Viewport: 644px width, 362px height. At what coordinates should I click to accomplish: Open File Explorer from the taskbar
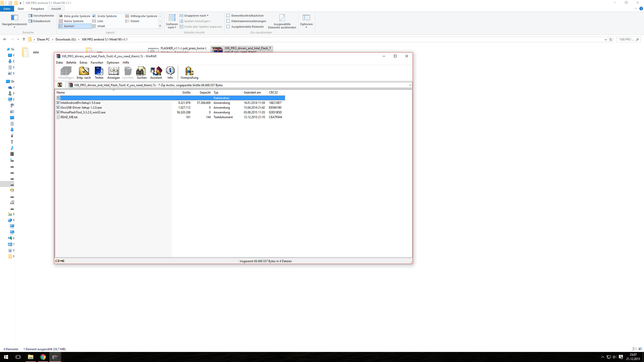click(31, 357)
